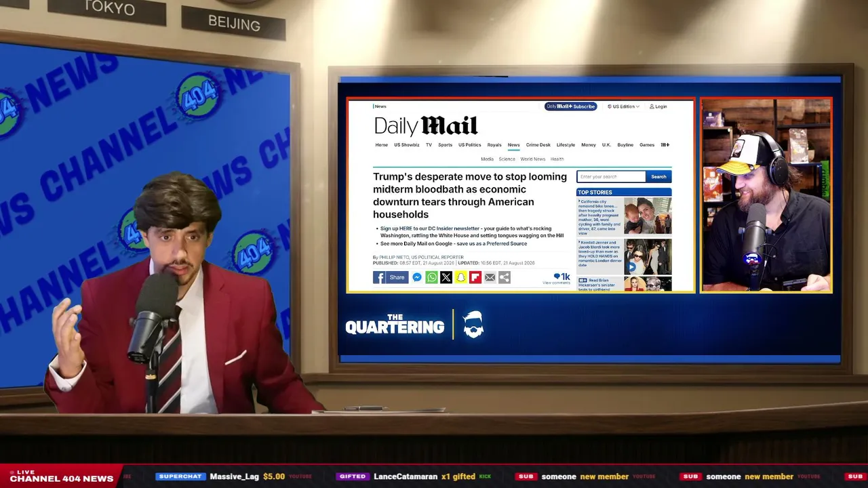
Task: Click The Quartering bearded face logo
Action: click(473, 325)
